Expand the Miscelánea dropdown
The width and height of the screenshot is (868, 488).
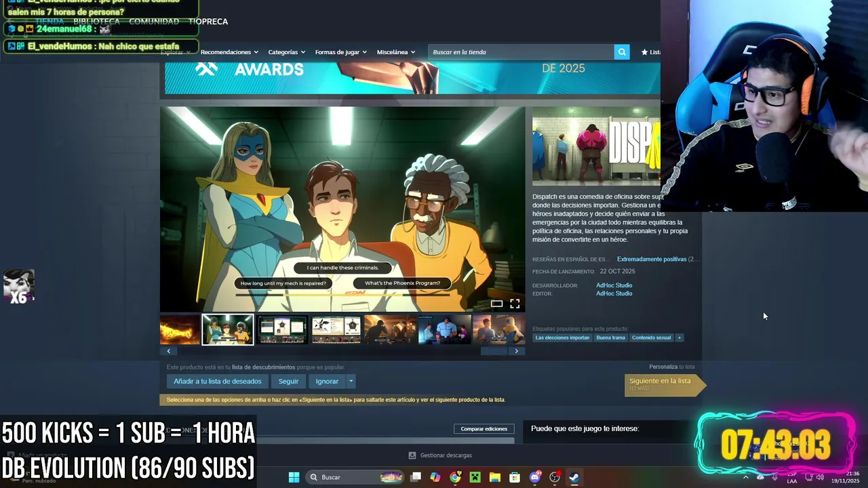click(x=396, y=52)
